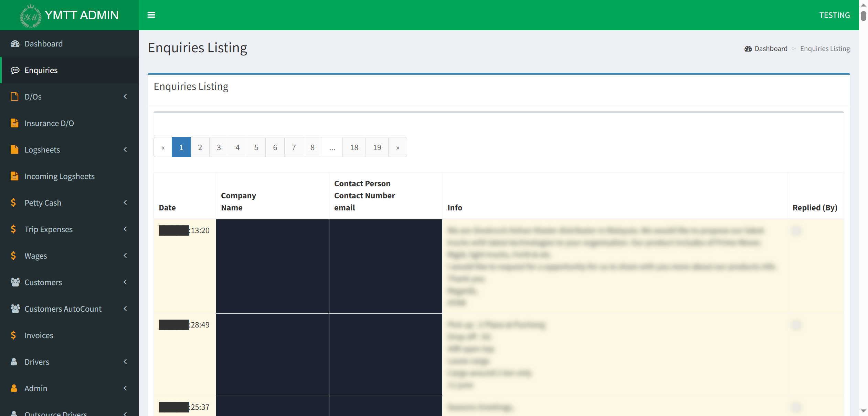Image resolution: width=868 pixels, height=416 pixels.
Task: Go to pagination page 18
Action: [354, 147]
